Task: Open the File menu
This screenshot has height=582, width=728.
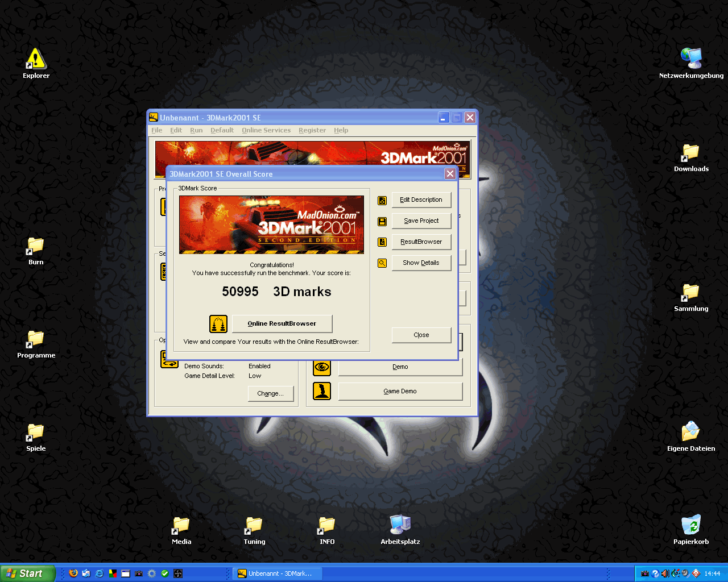Action: point(157,130)
